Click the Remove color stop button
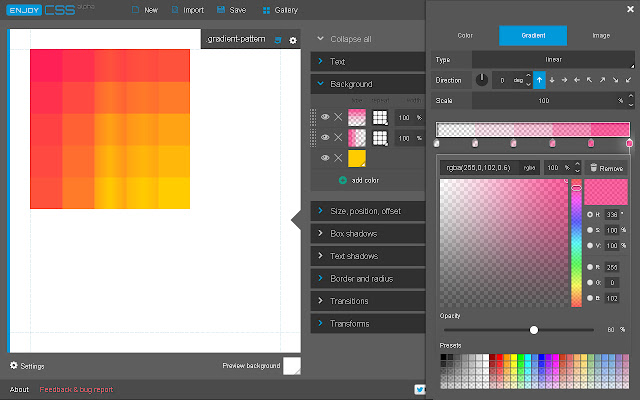The height and width of the screenshot is (400, 640). coord(607,168)
